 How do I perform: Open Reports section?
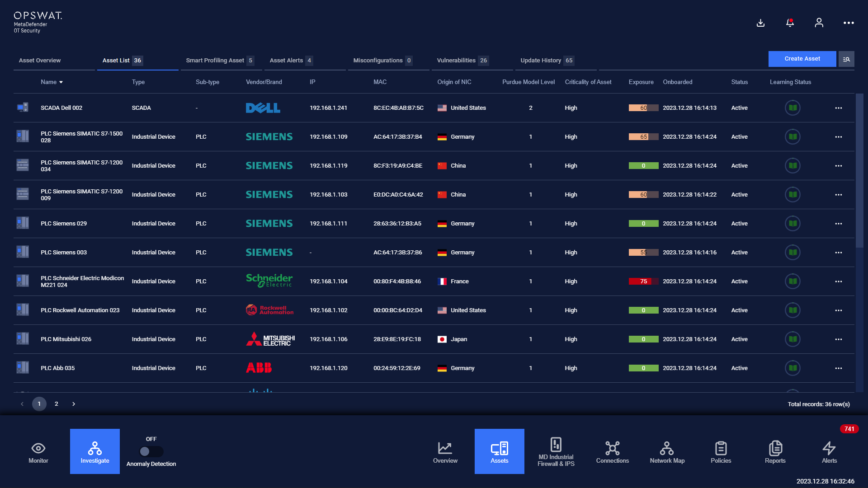pyautogui.click(x=775, y=452)
